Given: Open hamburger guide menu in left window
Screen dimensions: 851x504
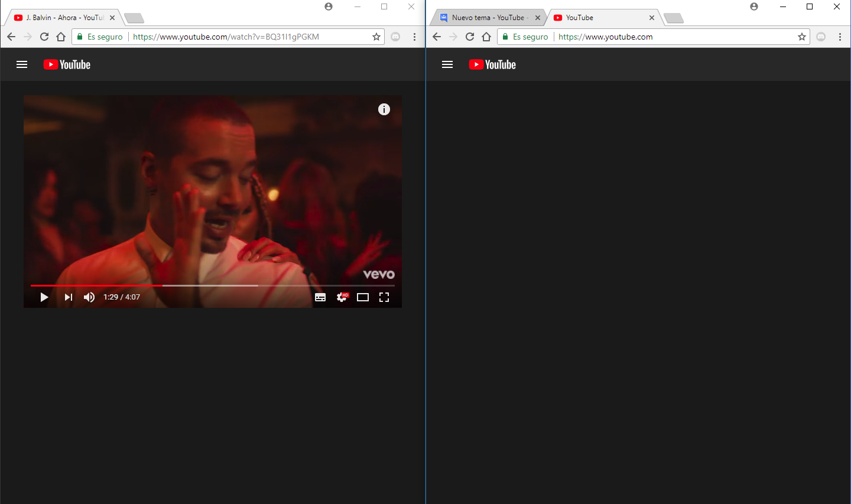Looking at the screenshot, I should coord(22,64).
